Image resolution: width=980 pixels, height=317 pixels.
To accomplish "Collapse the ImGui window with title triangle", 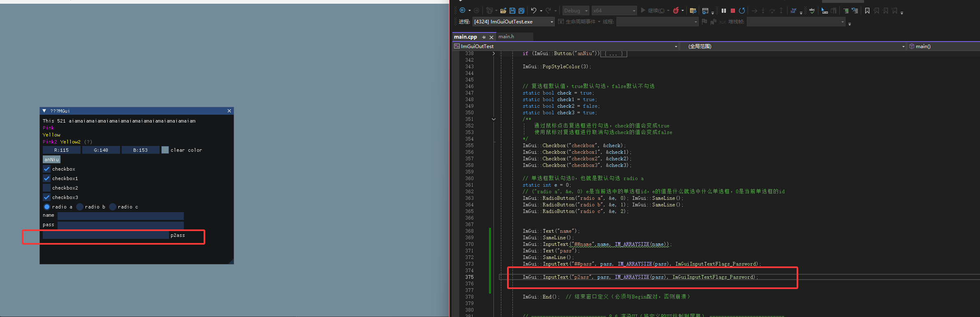I will [x=44, y=111].
